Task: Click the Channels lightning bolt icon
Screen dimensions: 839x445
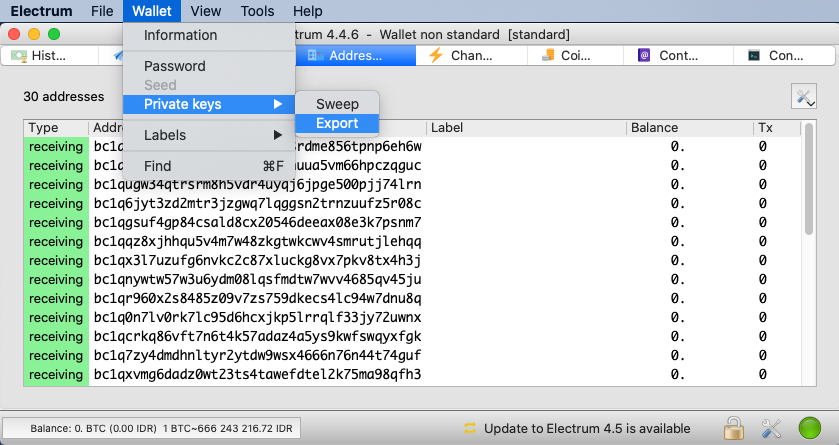Action: [436, 55]
